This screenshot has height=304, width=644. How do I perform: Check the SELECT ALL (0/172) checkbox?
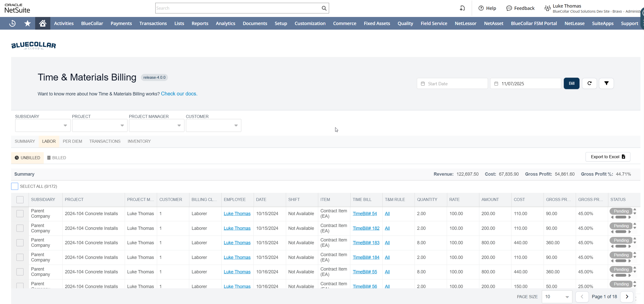15,186
